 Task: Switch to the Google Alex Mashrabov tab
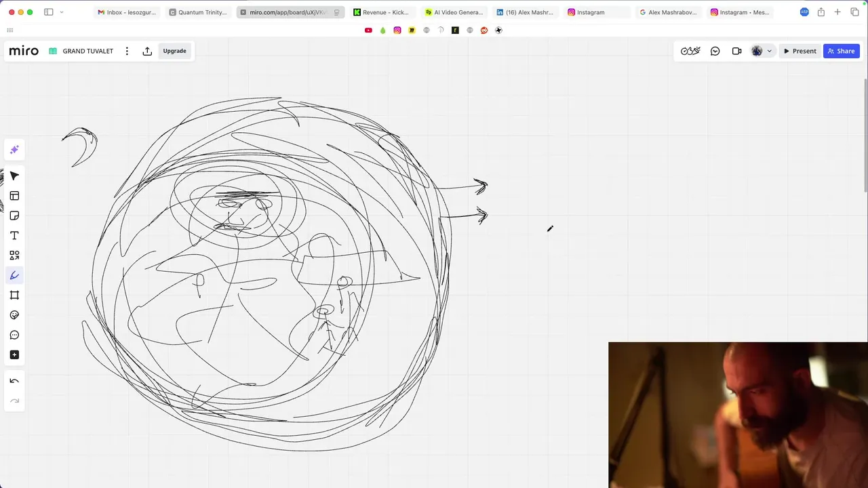pos(669,12)
